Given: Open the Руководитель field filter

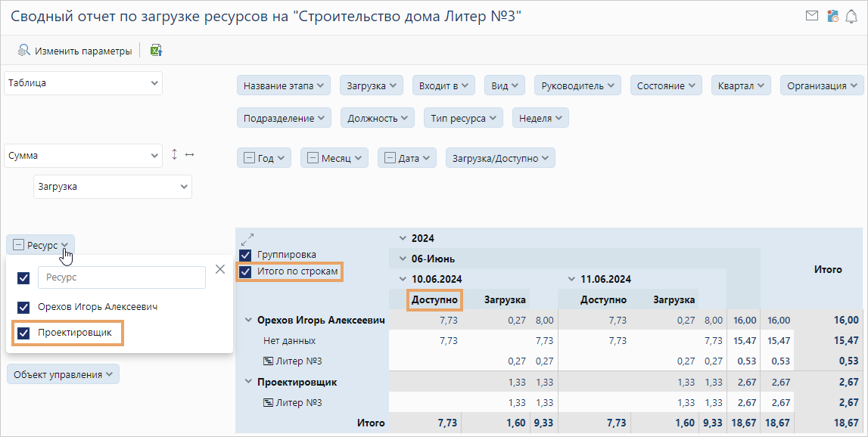Looking at the screenshot, I should 577,86.
